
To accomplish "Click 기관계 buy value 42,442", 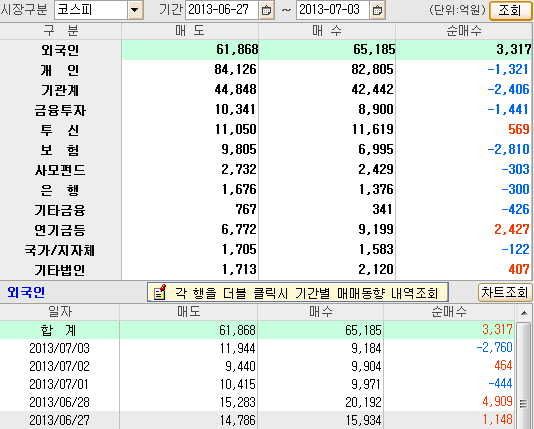I will click(372, 90).
